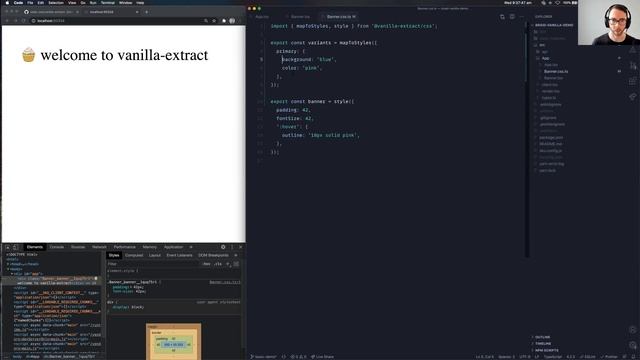This screenshot has width=640, height=360.
Task: Expand the OUTLINE section
Action: click(x=542, y=337)
